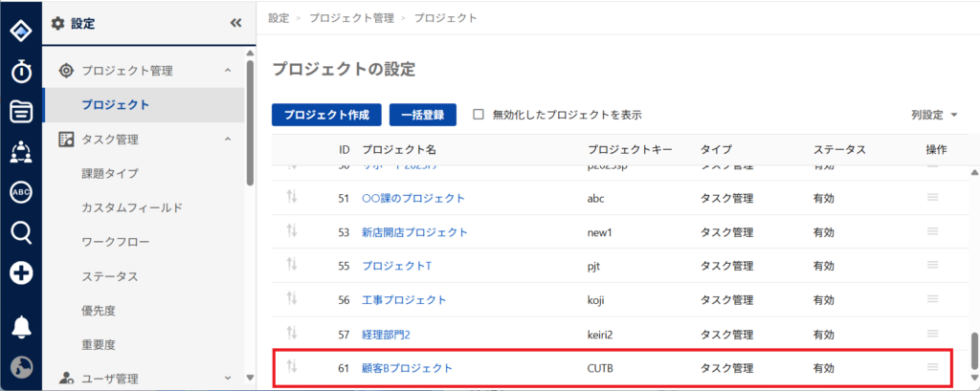Open search with the magnifier icon
980x391 pixels.
[x=20, y=232]
